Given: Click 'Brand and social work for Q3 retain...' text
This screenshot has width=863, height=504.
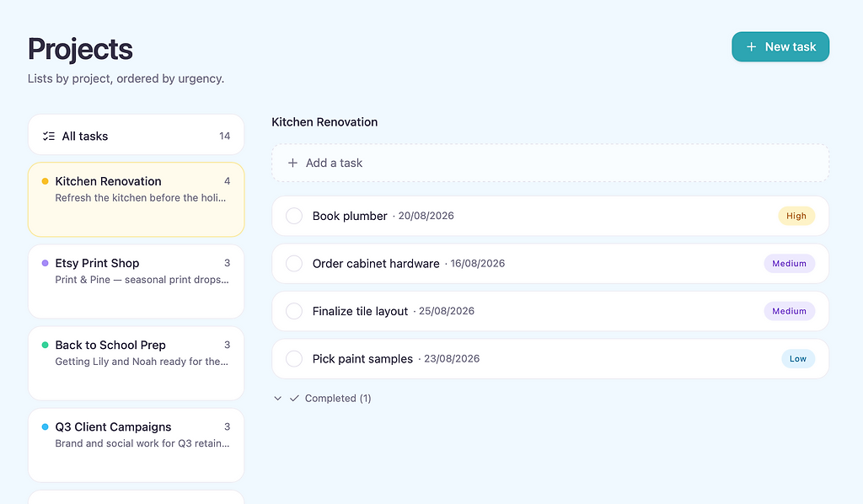Looking at the screenshot, I should (x=142, y=443).
